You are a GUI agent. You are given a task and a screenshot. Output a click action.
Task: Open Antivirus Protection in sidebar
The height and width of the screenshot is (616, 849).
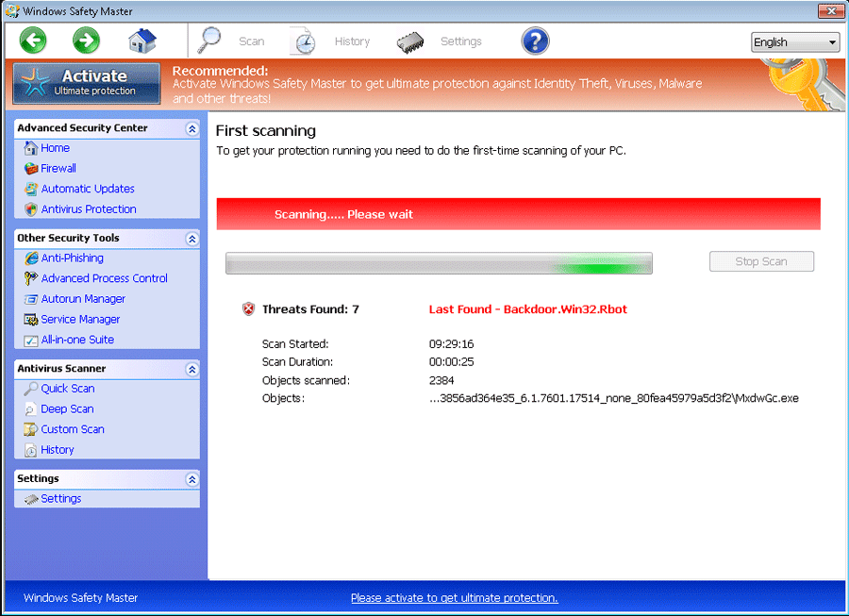88,209
